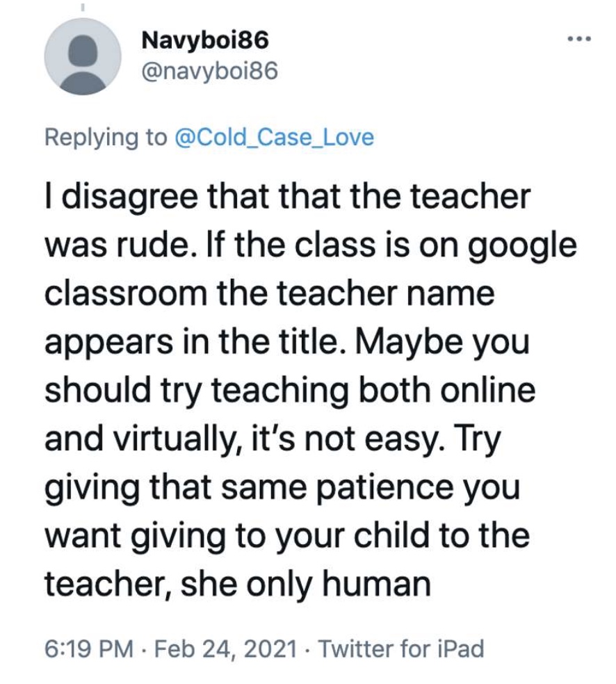Viewport: 616px width, 684px height.
Task: Click the word 'google' in the tweet
Action: click(x=523, y=246)
